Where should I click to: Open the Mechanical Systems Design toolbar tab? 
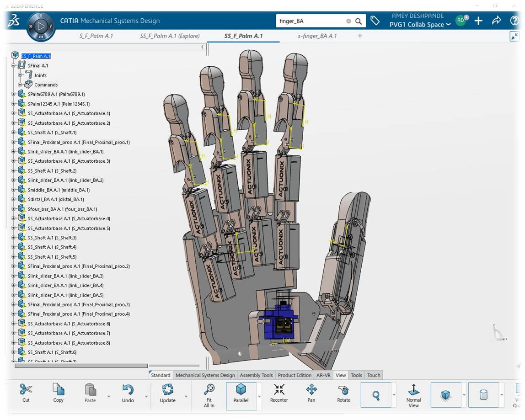click(x=205, y=375)
